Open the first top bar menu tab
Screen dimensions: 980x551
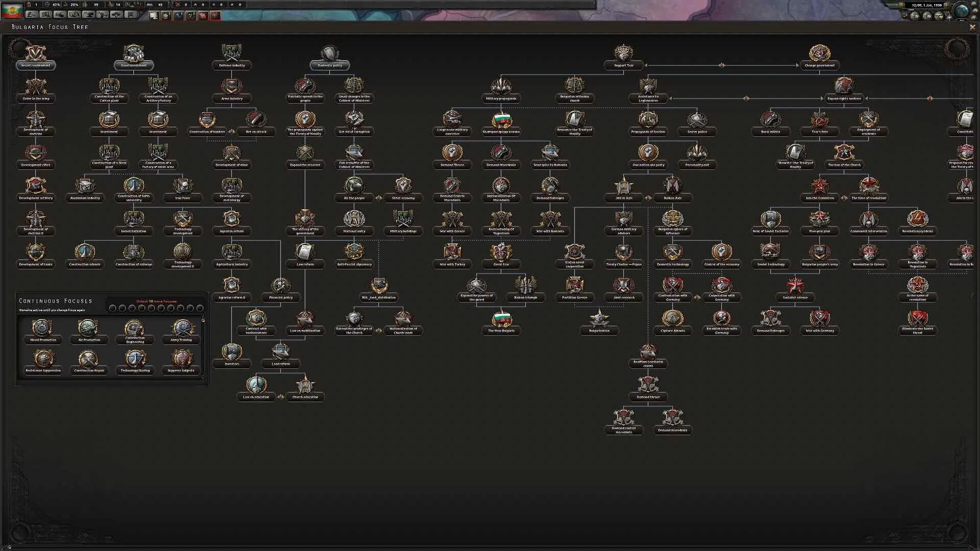click(32, 15)
